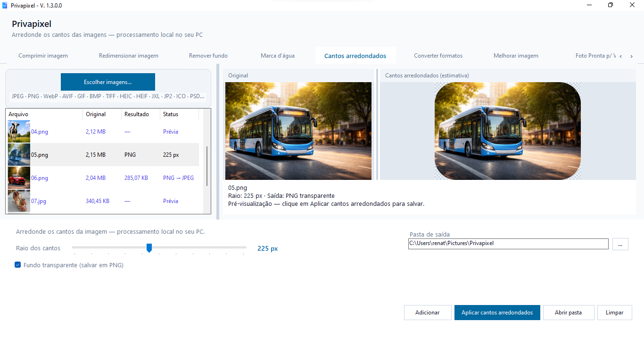This screenshot has width=644, height=339.
Task: Open the Redimensionar imagem tab
Action: 128,56
